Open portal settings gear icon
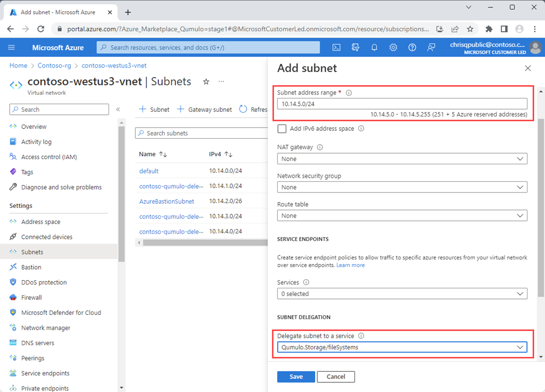545x392 pixels. pyautogui.click(x=393, y=47)
